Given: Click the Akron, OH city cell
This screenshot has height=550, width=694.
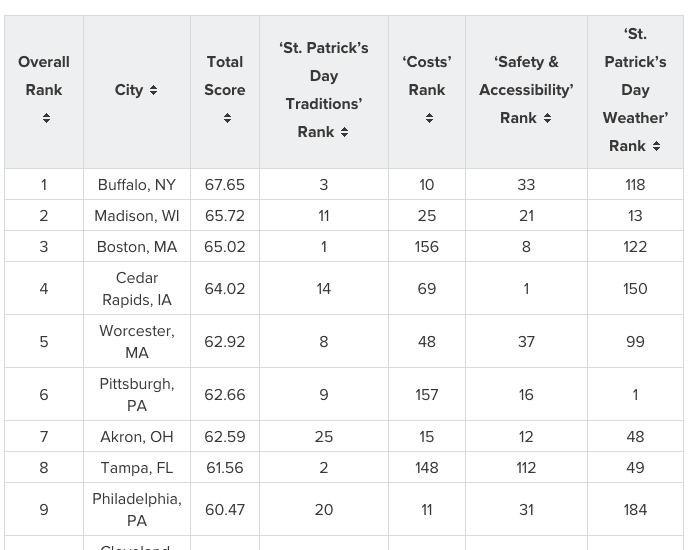Looking at the screenshot, I should click(137, 437).
